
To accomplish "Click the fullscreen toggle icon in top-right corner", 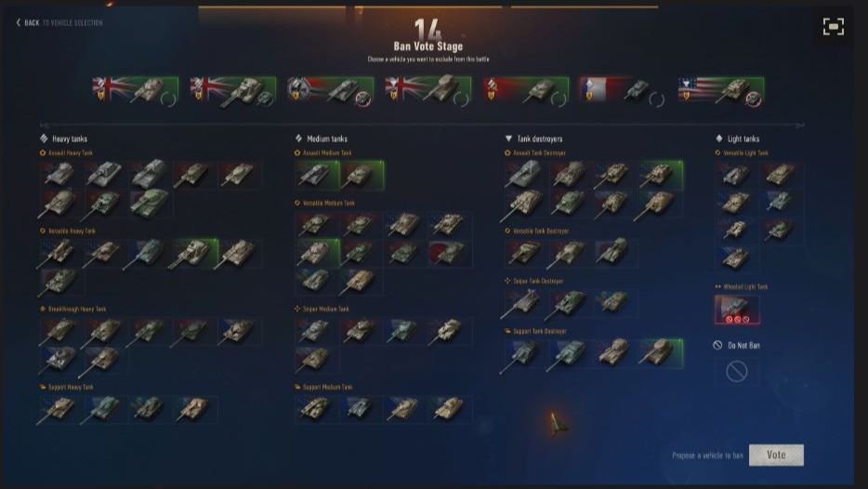I will [833, 26].
